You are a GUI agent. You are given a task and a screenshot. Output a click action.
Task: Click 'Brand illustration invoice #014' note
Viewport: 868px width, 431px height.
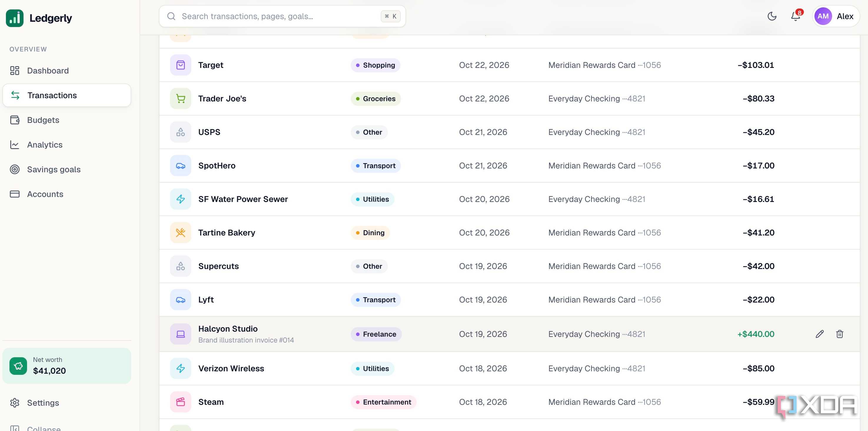(246, 340)
